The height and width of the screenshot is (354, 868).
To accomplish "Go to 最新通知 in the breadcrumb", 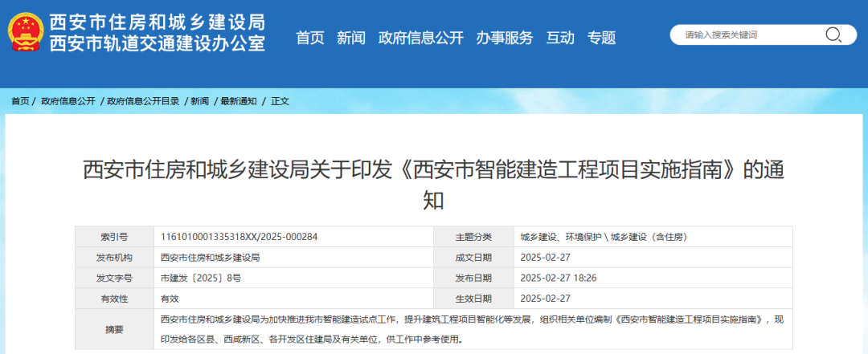I will point(239,101).
